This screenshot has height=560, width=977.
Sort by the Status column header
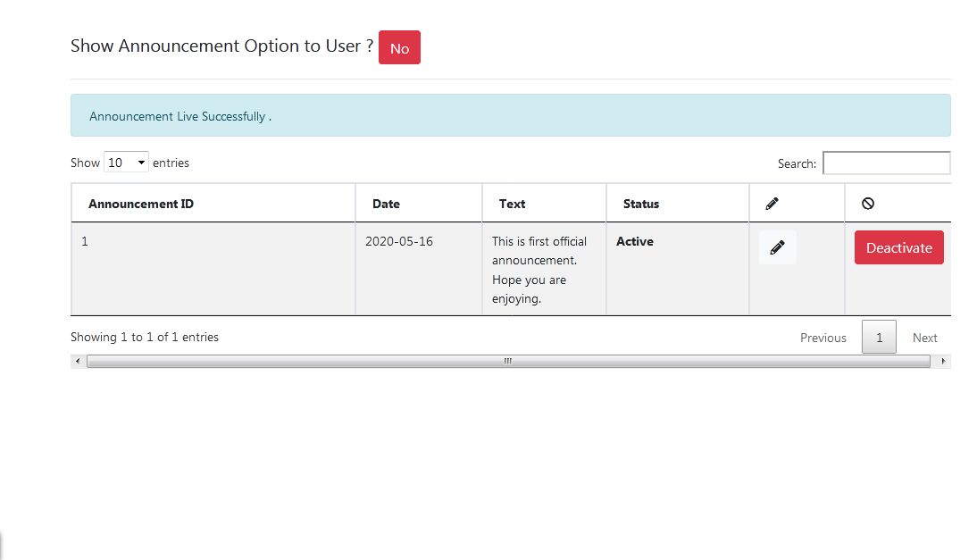[x=640, y=203]
